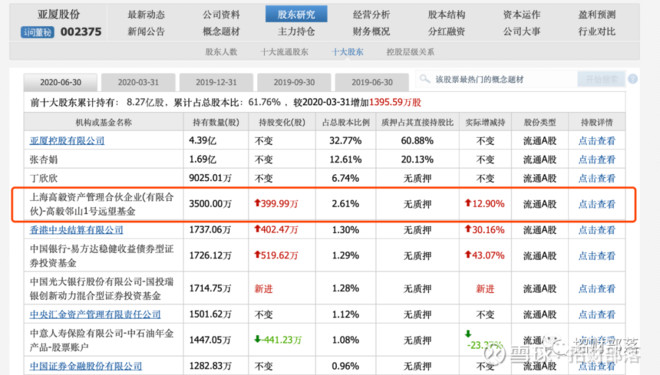The image size is (660, 375).
Task: Switch to 控股层级关系 sub-tab
Action: click(x=410, y=52)
